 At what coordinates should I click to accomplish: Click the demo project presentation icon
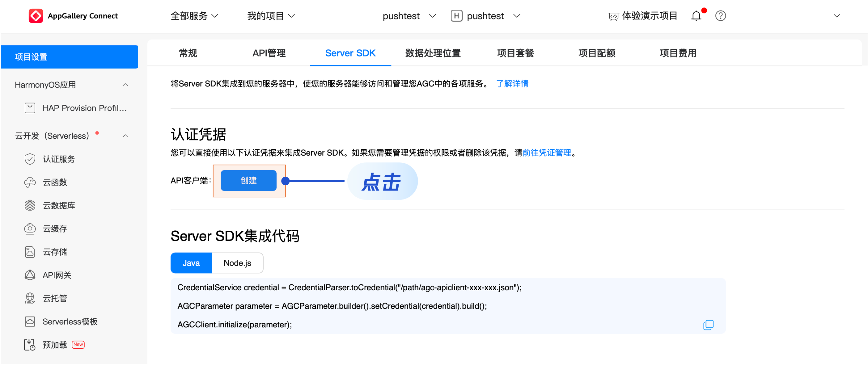(613, 16)
